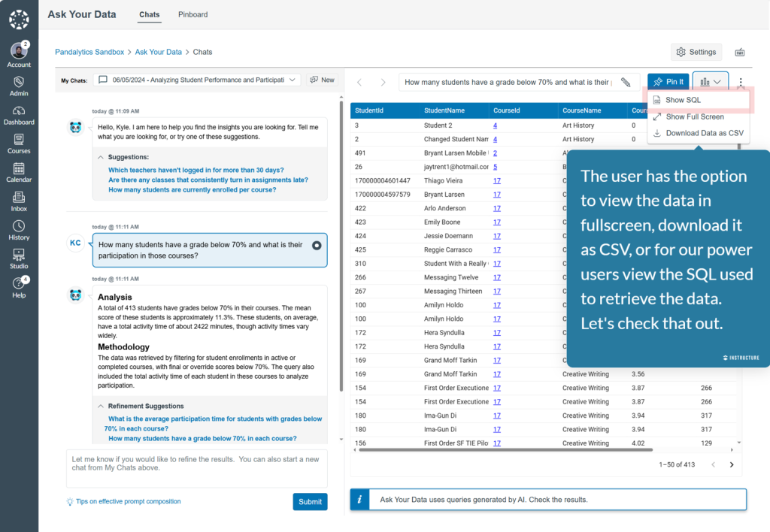Select the 'Jessie Doemann' cell
This screenshot has width=770, height=532.
point(448,236)
